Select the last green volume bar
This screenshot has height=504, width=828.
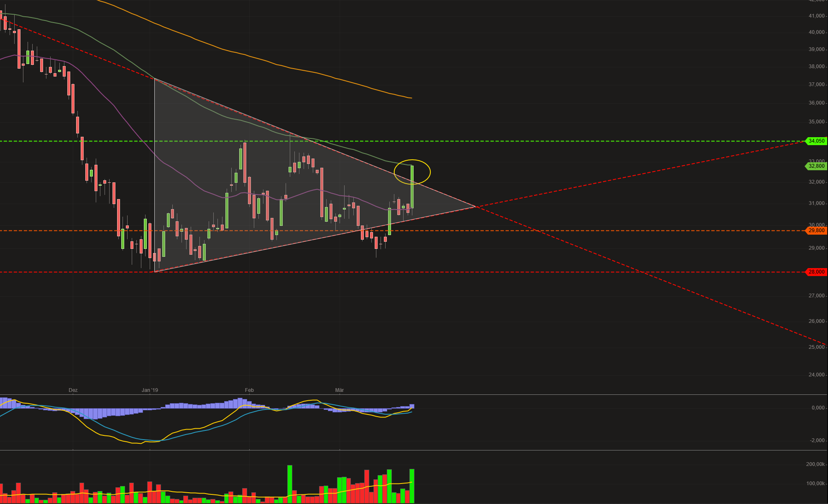[x=412, y=486]
